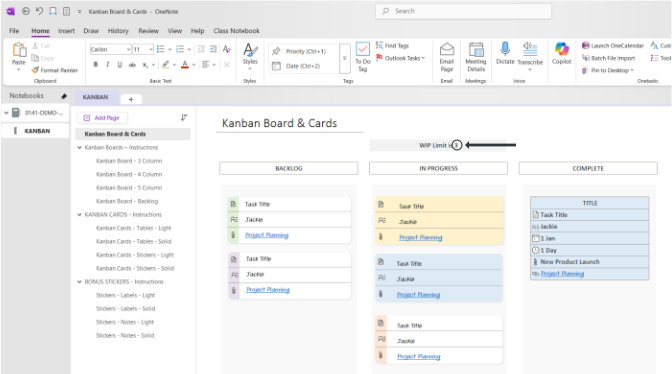This screenshot has height=374, width=672.
Task: Open the font name dropdown
Action: point(128,50)
